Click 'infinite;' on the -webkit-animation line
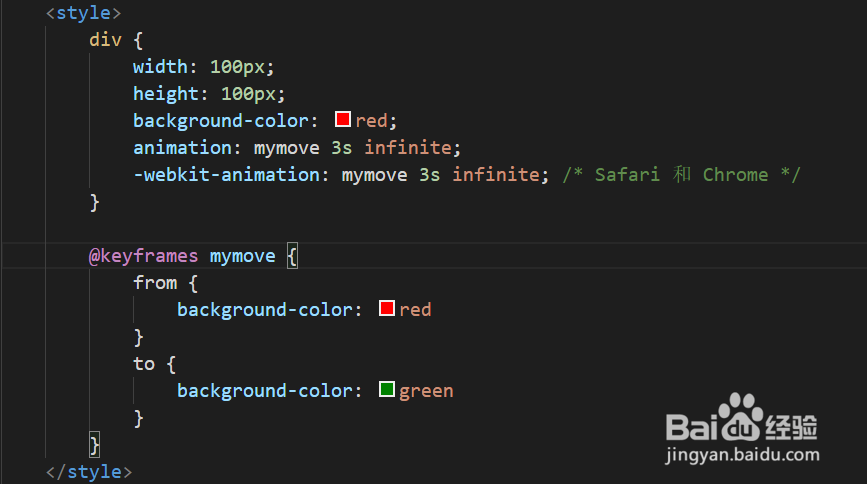867x484 pixels. coord(500,175)
